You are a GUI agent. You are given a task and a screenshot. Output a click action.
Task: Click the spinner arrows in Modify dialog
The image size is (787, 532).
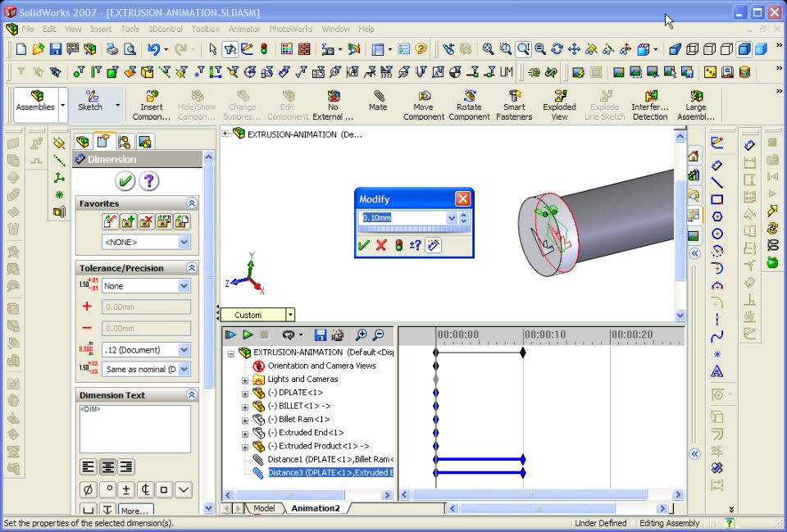(464, 218)
